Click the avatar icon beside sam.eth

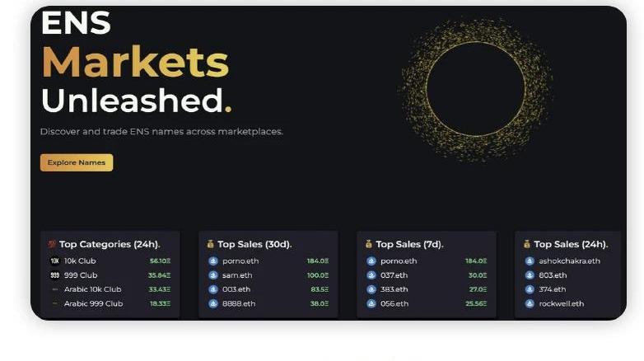click(212, 275)
